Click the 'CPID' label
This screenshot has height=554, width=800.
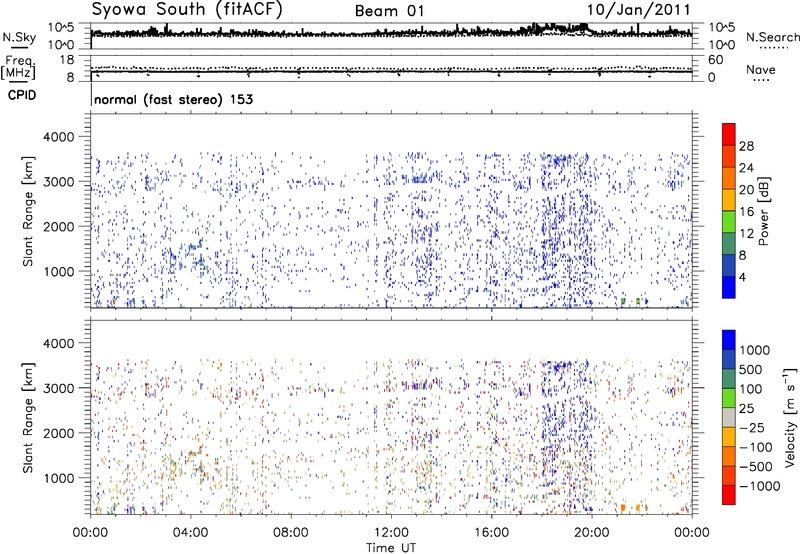click(x=22, y=95)
